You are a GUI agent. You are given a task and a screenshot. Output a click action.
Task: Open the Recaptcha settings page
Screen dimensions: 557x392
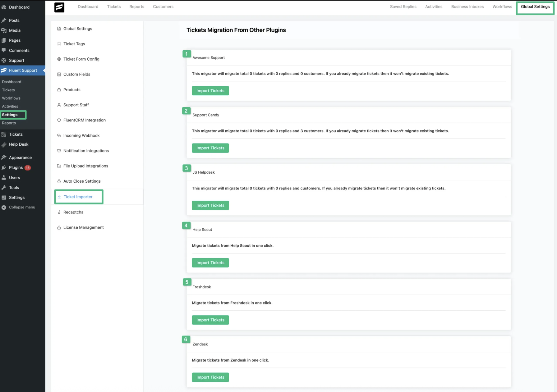[73, 212]
